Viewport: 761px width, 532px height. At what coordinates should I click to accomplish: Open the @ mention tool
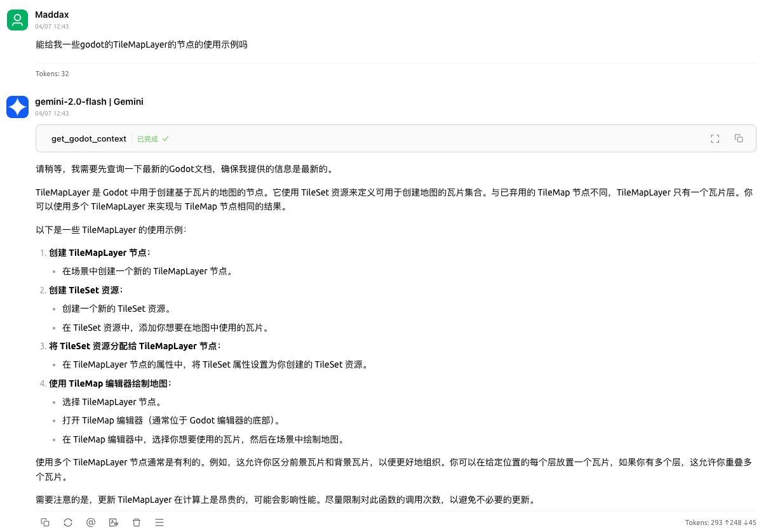click(x=91, y=522)
